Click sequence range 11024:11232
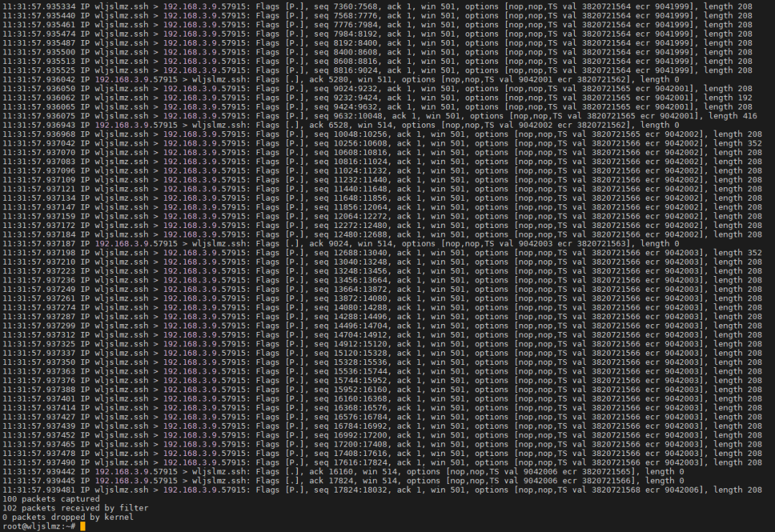Image resolution: width=775 pixels, height=532 pixels. pos(360,171)
